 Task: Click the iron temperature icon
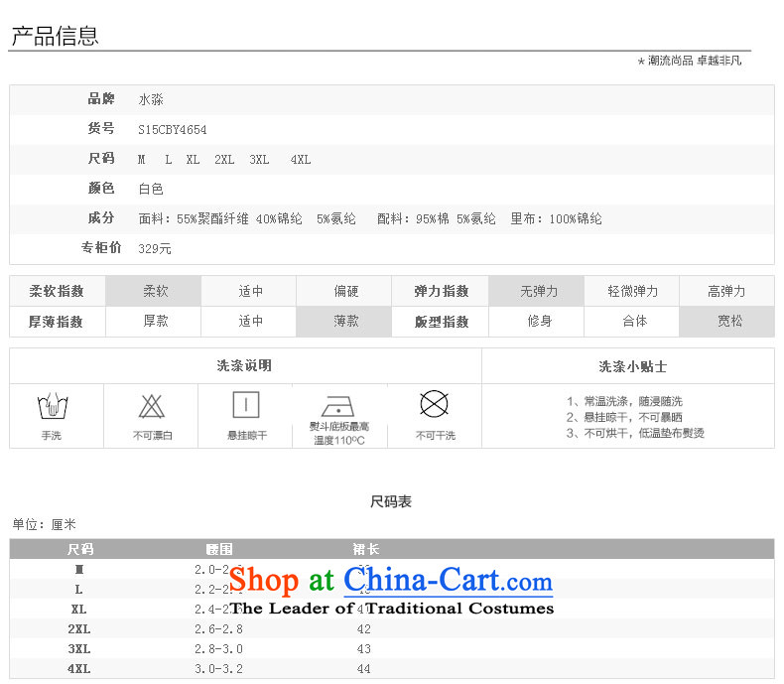[338, 406]
